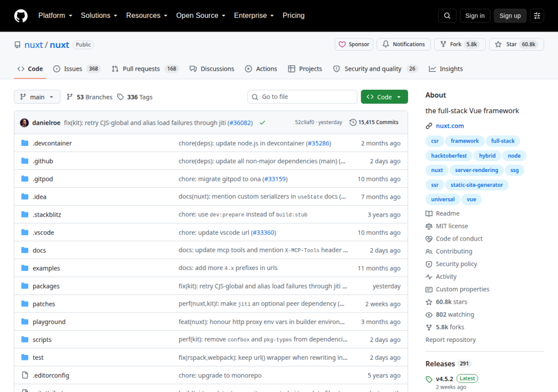This screenshot has height=392, width=558.
Task: Open pull request #36082 link
Action: (240, 122)
